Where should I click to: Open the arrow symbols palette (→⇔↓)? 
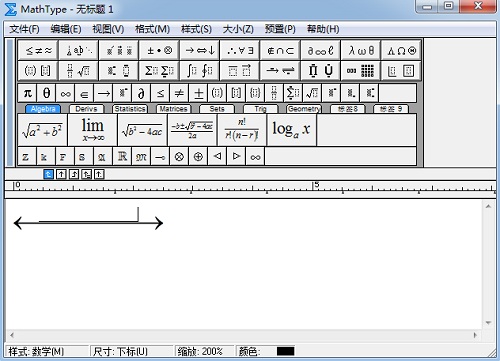[x=200, y=50]
